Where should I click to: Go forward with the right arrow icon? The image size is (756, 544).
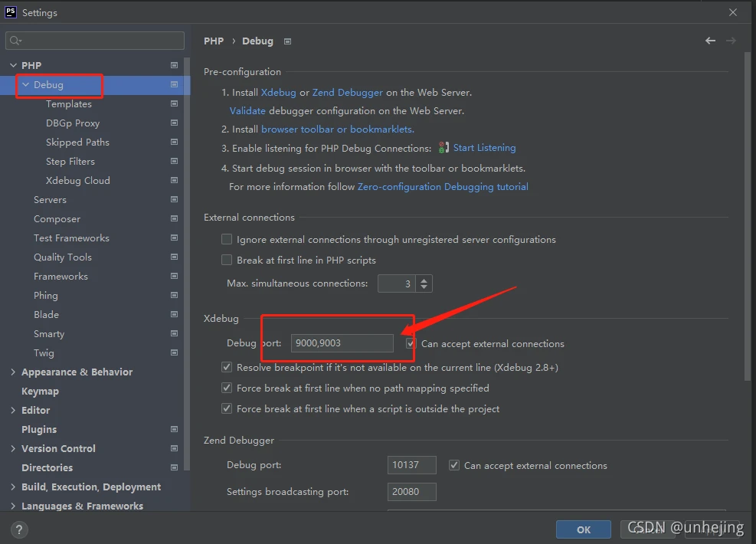point(731,41)
